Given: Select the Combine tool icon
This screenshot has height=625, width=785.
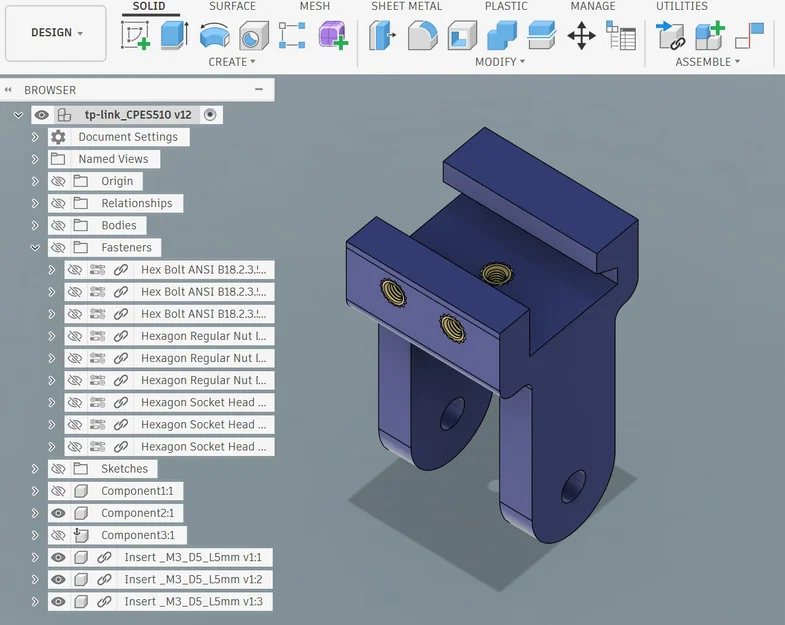Looking at the screenshot, I should click(x=502, y=35).
